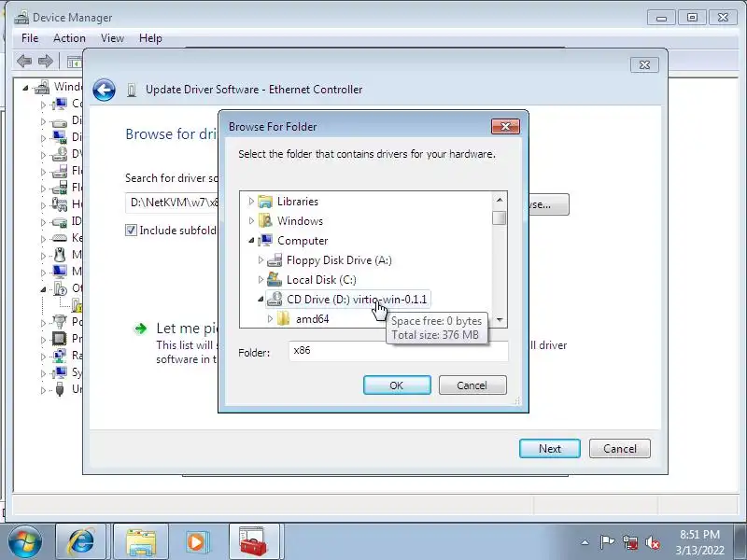Click the Device Manager forward arrow toolbar icon
Viewport: 747px width, 560px height.
pyautogui.click(x=46, y=61)
